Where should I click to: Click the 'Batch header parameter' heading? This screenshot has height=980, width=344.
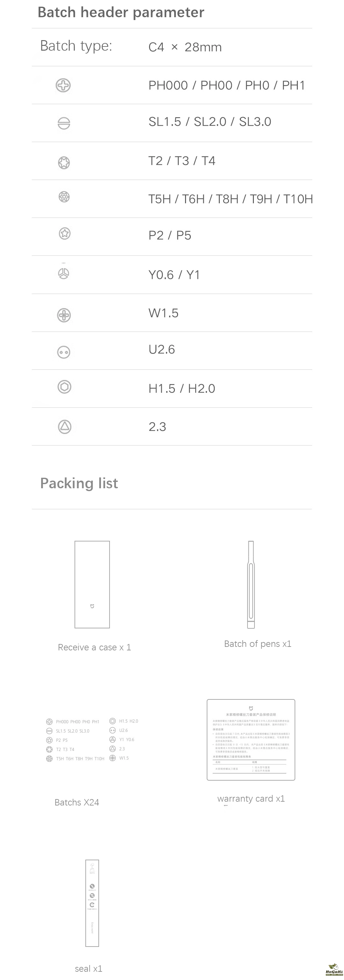(x=121, y=12)
